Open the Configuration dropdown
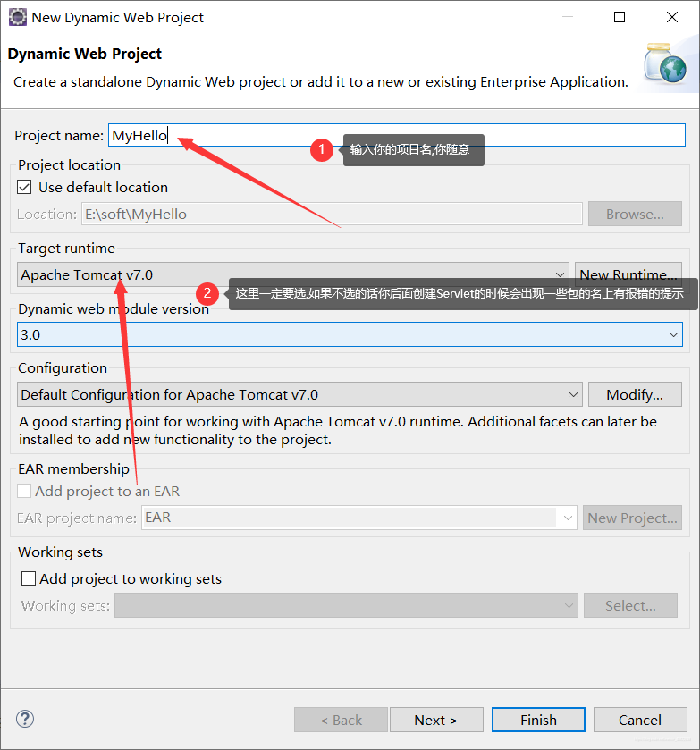This screenshot has width=700, height=750. point(299,394)
